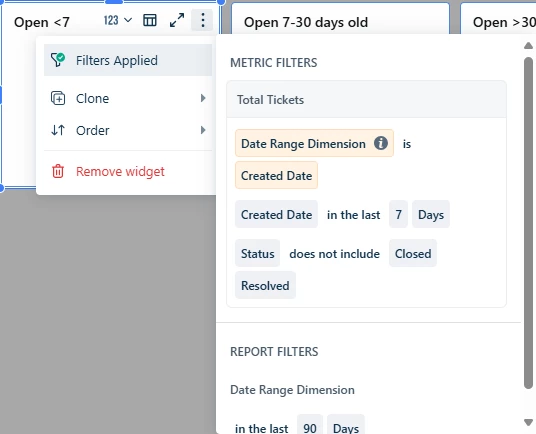The height and width of the screenshot is (434, 536).
Task: Show the underlying data table icon
Action: [150, 20]
